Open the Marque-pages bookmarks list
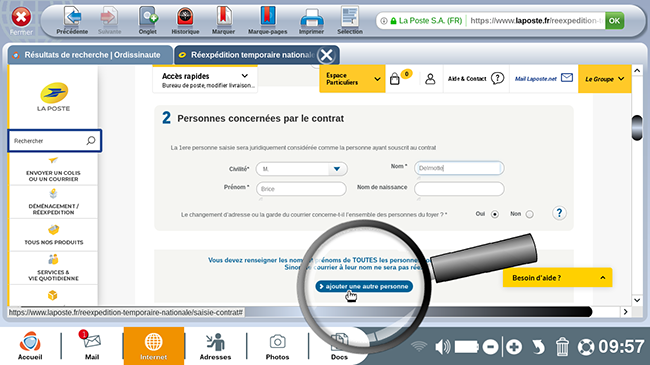Screen dimensions: 650x365 267,20
